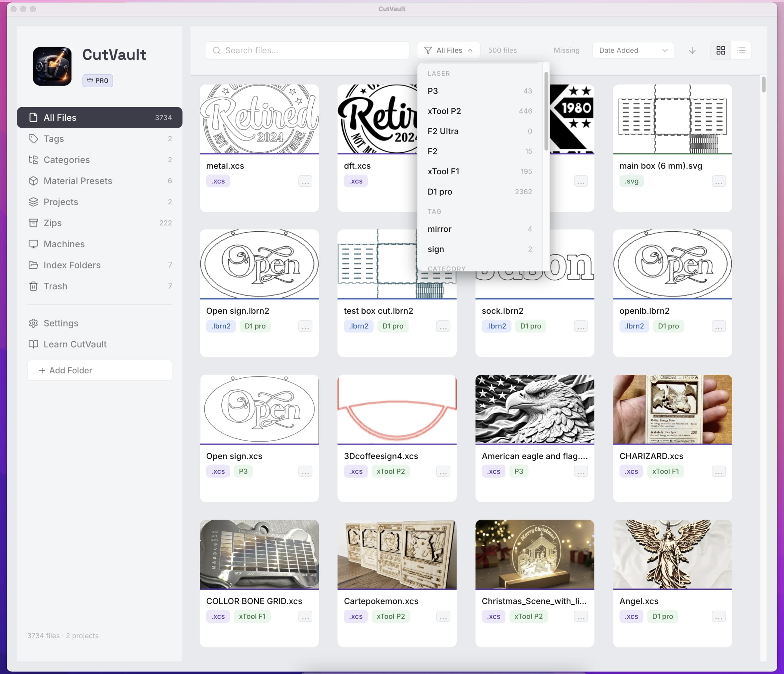Open the Projects section
The width and height of the screenshot is (784, 674).
pyautogui.click(x=100, y=202)
